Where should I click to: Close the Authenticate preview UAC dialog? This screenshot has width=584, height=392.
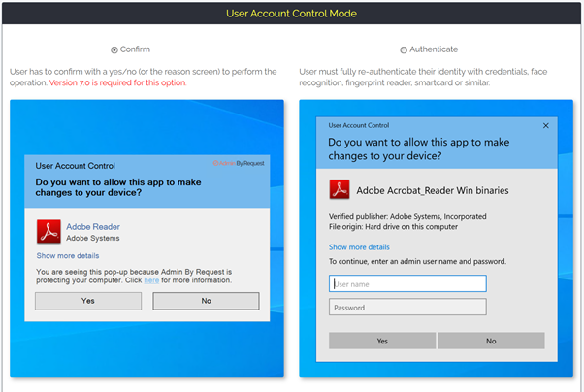coord(545,125)
